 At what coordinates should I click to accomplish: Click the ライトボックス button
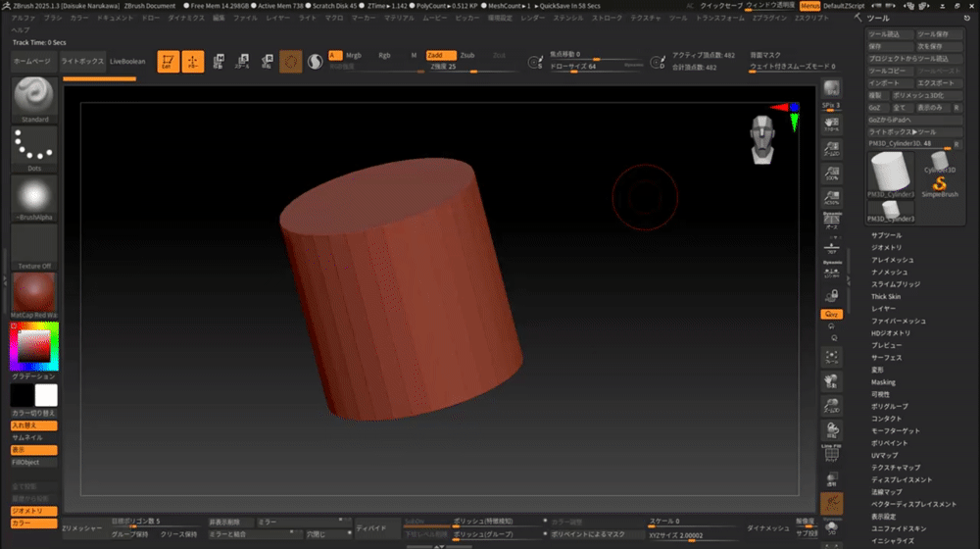point(82,62)
